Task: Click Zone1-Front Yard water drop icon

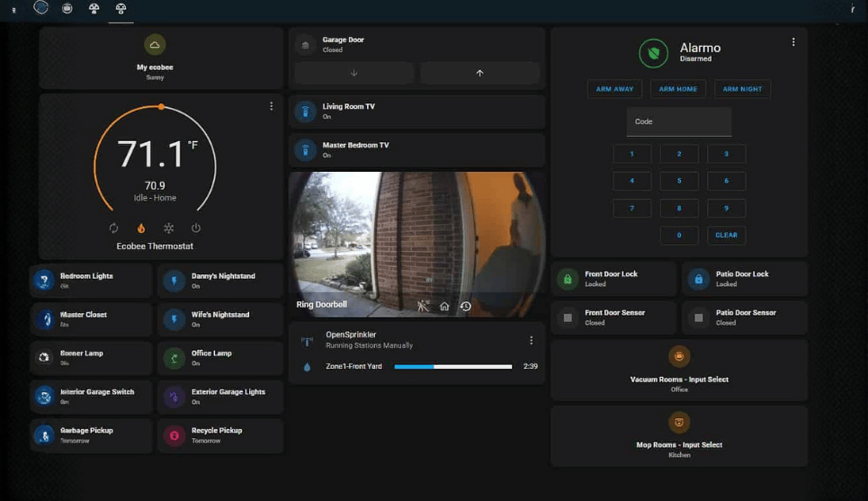Action: [307, 366]
